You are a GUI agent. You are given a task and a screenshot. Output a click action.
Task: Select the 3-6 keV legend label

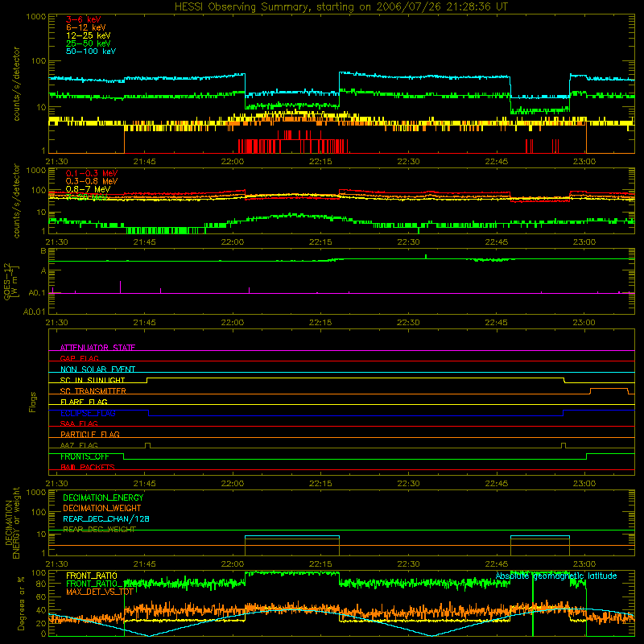tap(84, 19)
